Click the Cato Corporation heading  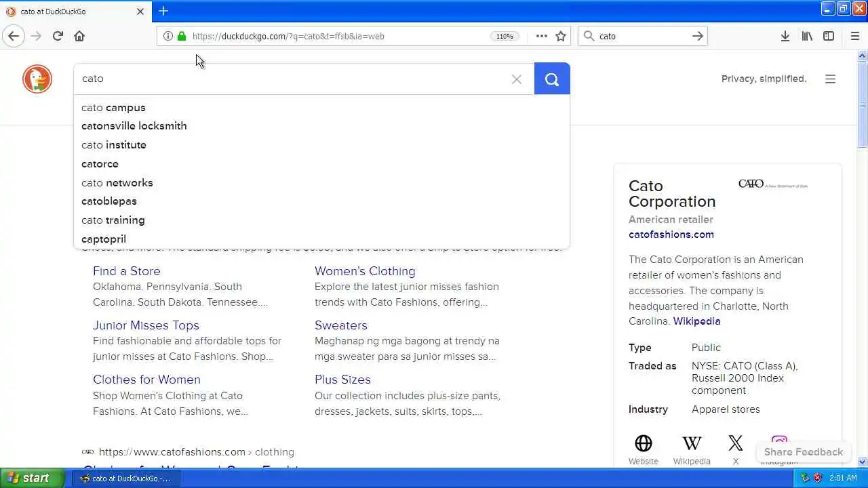click(672, 194)
